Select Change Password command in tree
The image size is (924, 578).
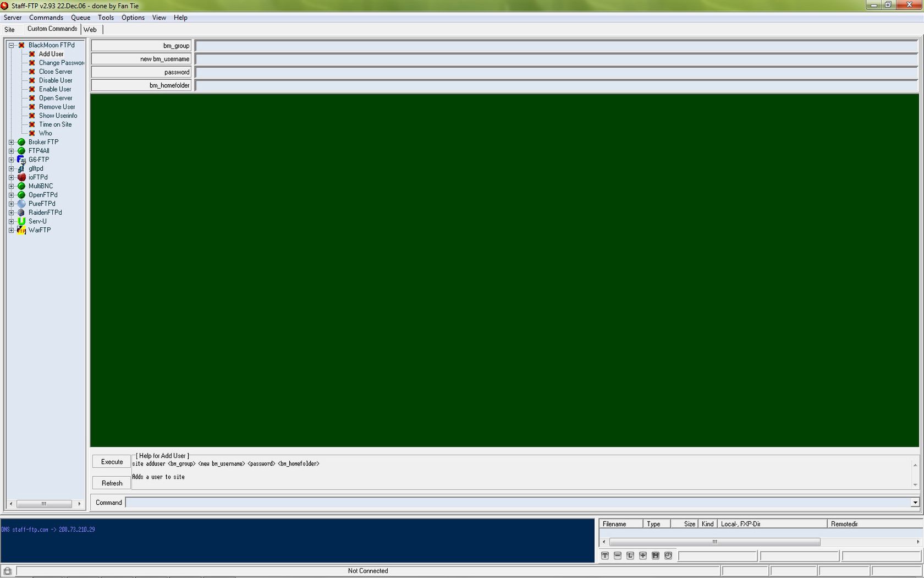[61, 63]
